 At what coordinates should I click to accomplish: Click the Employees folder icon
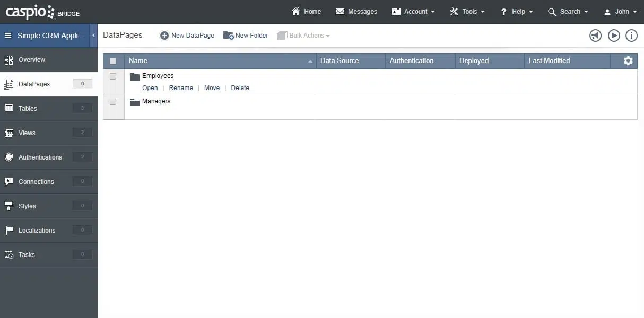pos(134,76)
